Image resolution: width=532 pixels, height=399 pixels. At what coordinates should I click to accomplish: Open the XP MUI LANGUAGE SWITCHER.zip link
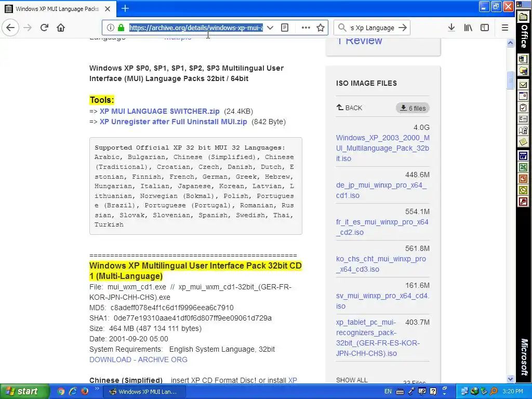pyautogui.click(x=159, y=111)
